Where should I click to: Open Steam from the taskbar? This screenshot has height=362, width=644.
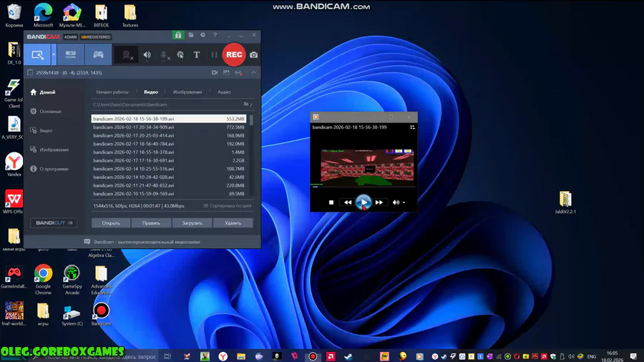click(x=348, y=356)
